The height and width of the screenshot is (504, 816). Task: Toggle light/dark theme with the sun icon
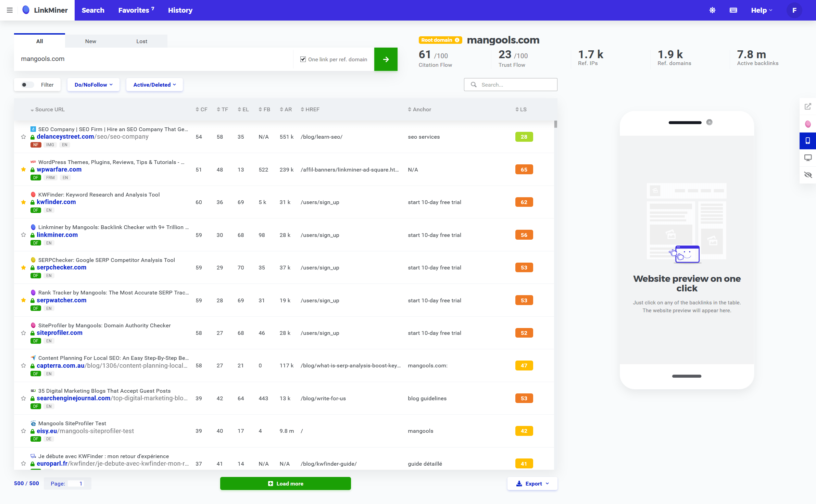(x=712, y=10)
